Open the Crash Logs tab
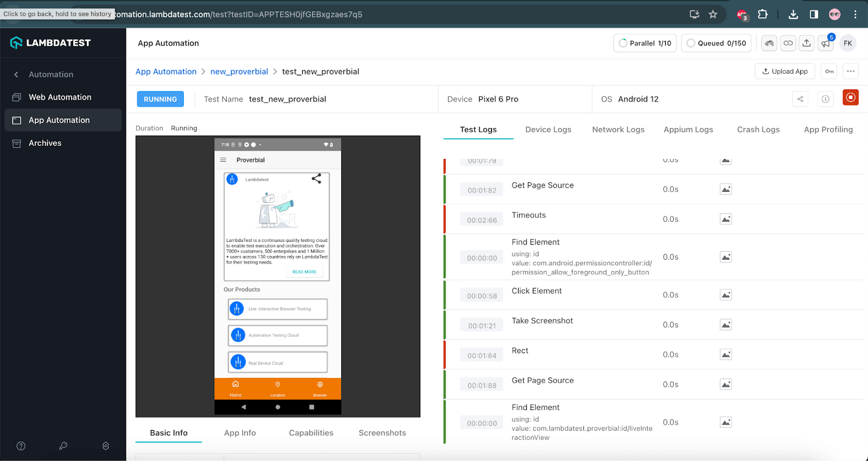 click(758, 130)
